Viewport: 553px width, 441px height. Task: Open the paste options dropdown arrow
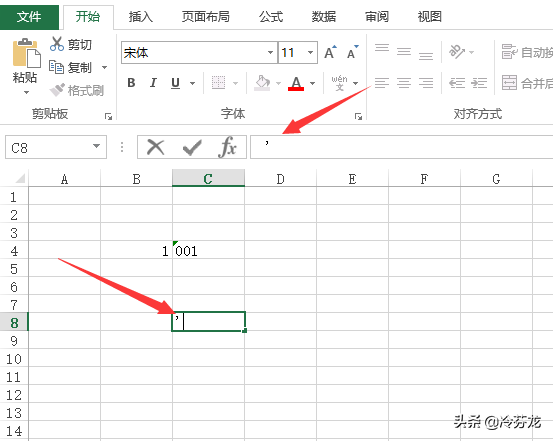click(26, 92)
